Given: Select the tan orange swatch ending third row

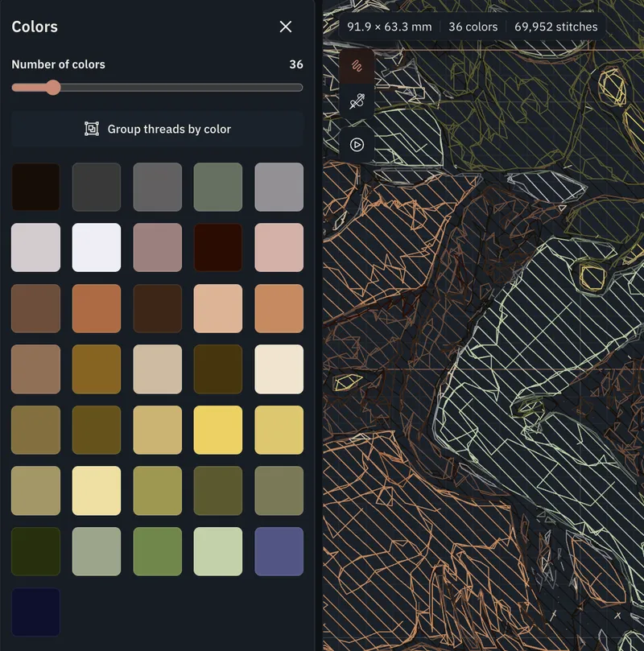Looking at the screenshot, I should (279, 308).
